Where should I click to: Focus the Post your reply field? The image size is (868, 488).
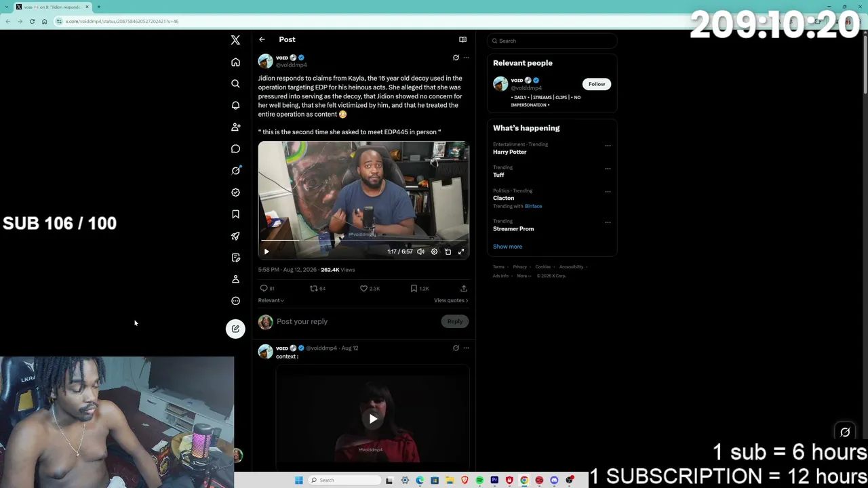356,321
